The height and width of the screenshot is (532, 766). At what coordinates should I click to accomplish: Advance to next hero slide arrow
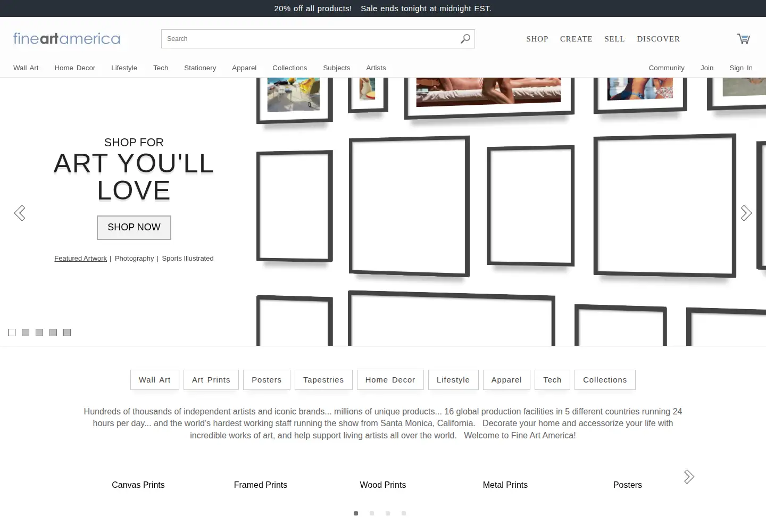point(746,213)
